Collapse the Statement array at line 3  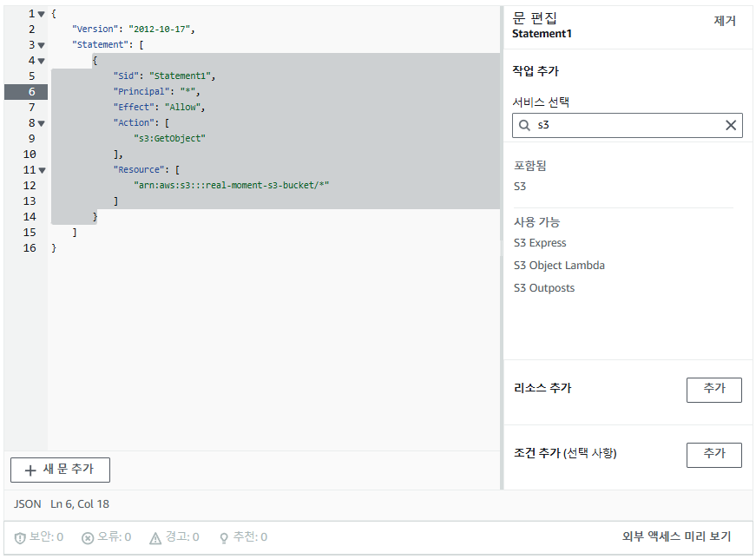(x=42, y=45)
